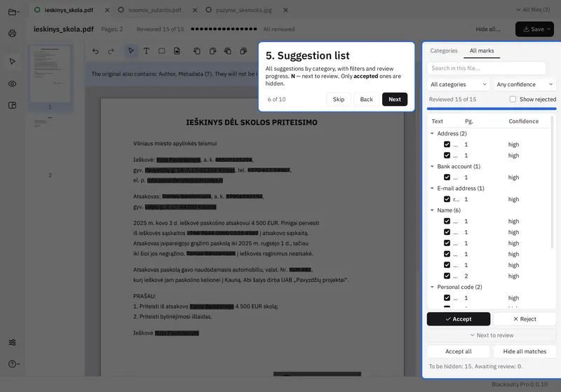Click the first copy-pages icon in toolbar
The height and width of the screenshot is (392, 561).
tap(197, 51)
